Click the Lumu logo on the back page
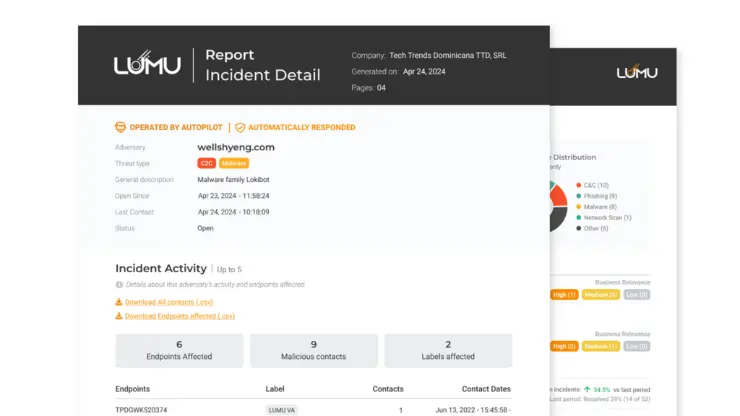This screenshot has height=416, width=740. (636, 72)
